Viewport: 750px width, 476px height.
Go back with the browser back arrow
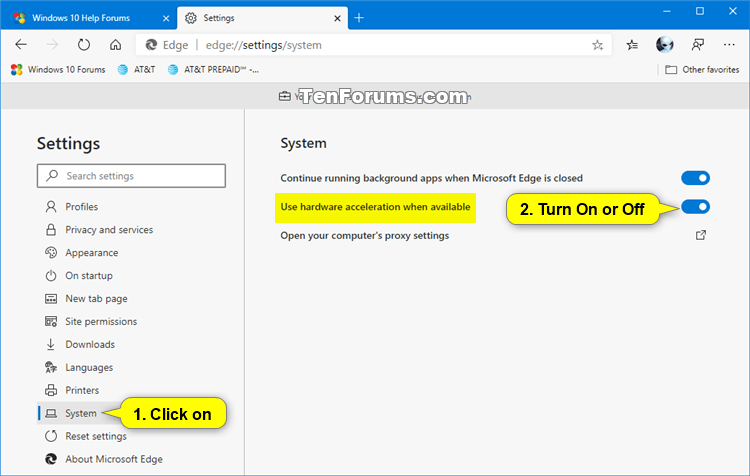(21, 45)
